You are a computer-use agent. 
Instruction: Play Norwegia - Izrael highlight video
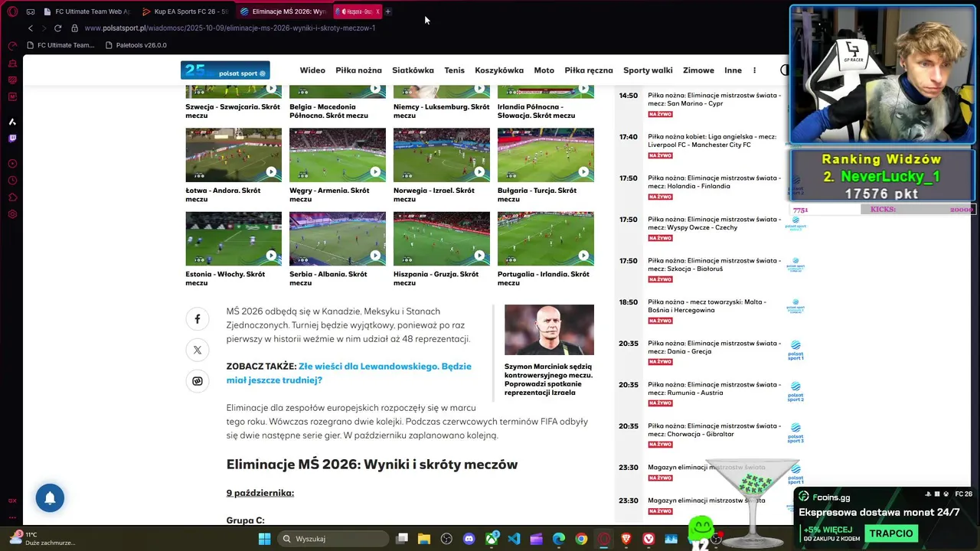[442, 155]
